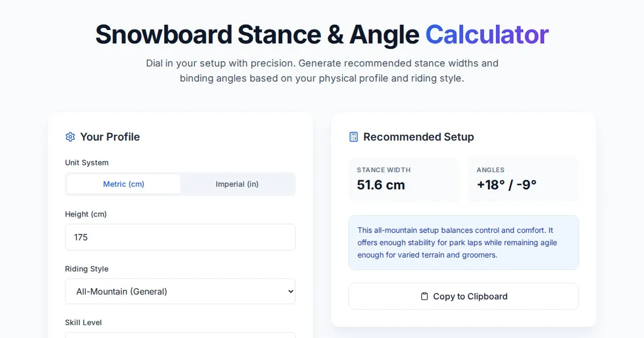Click the Riding Style label

(87, 269)
